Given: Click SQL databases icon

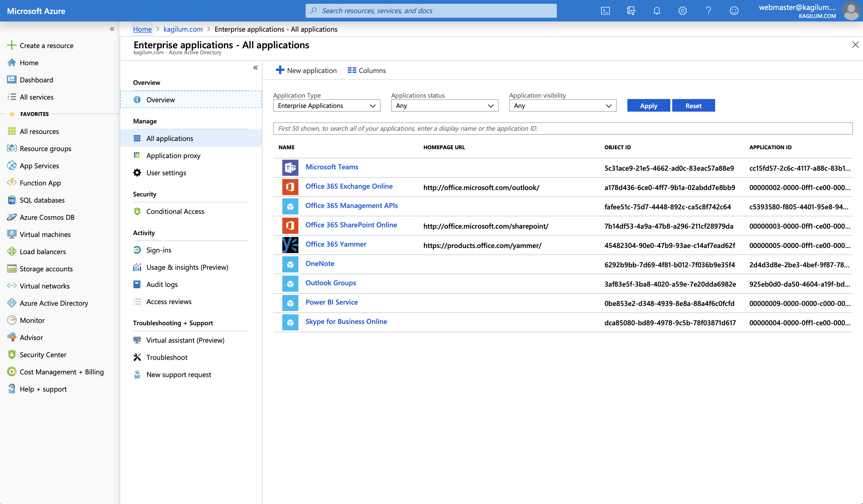Looking at the screenshot, I should click(x=12, y=200).
